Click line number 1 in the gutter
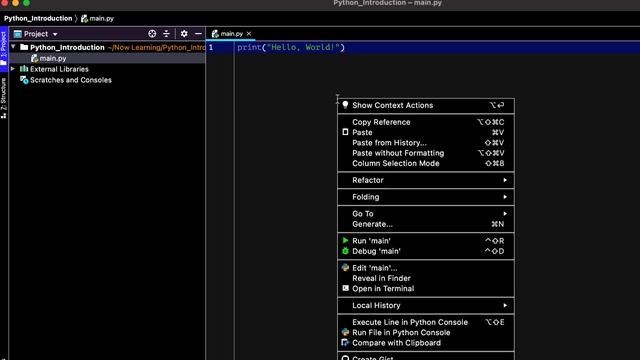640x360 pixels. point(211,47)
